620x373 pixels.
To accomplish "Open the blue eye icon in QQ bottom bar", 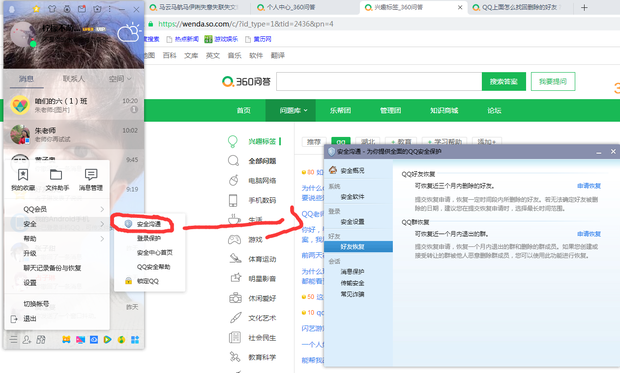I will [94, 339].
